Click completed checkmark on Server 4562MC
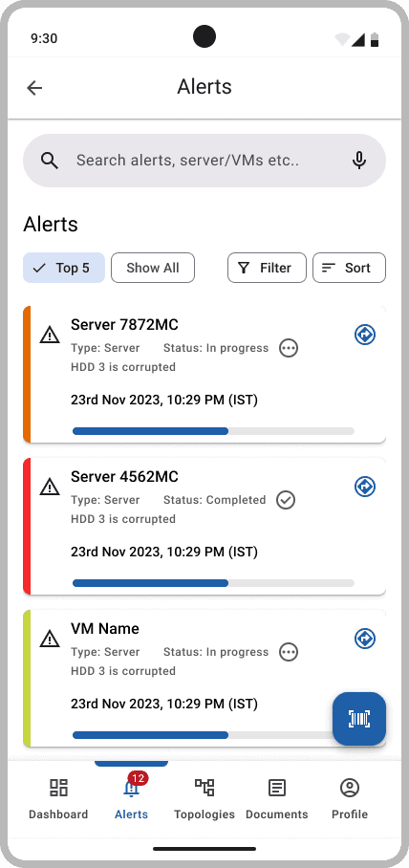Viewport: 409px width, 868px height. 286,500
